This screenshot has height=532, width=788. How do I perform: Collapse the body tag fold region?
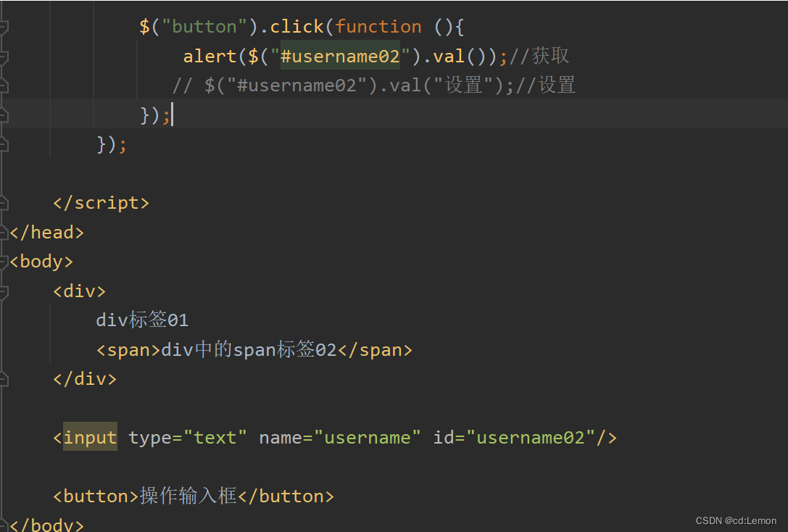click(4, 261)
